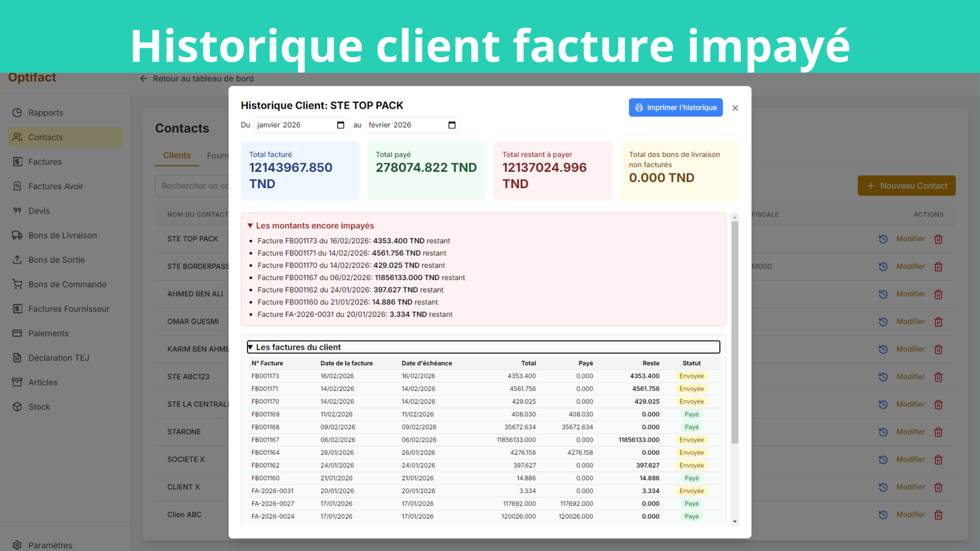The width and height of the screenshot is (980, 551).
Task: Click the Bons de Livraison truck icon
Action: pos(17,235)
